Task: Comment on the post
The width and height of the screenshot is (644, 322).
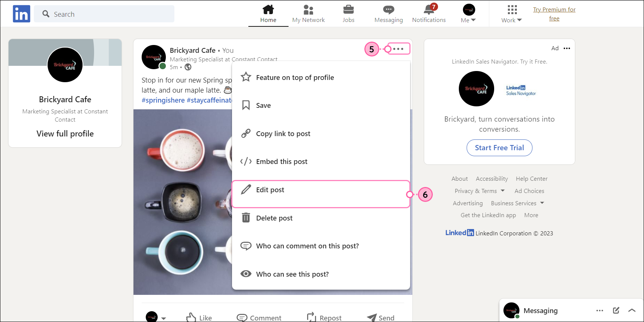Action: pyautogui.click(x=259, y=318)
